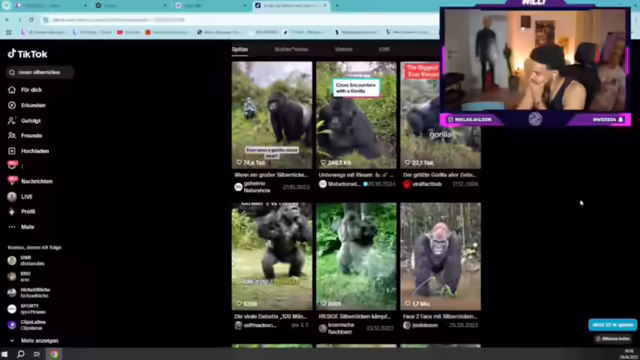Viewport: 640px width, 360px height.
Task: Open the Profil sidebar icon
Action: (12, 211)
